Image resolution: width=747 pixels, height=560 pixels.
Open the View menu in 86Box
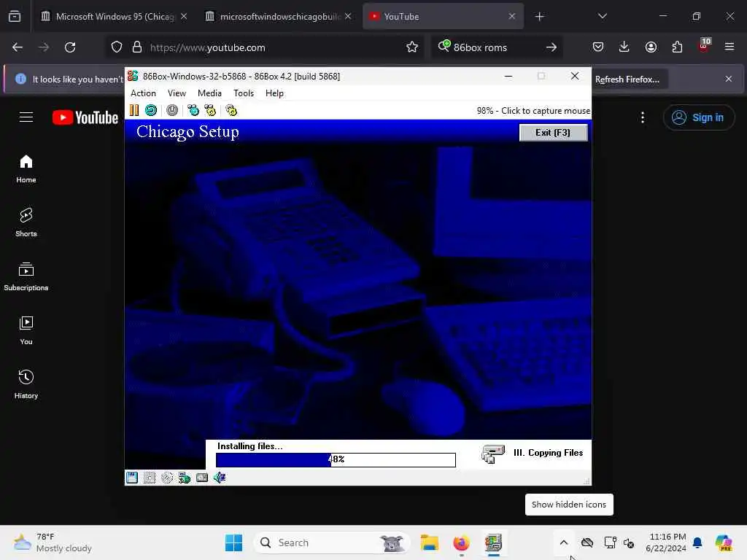pos(177,93)
